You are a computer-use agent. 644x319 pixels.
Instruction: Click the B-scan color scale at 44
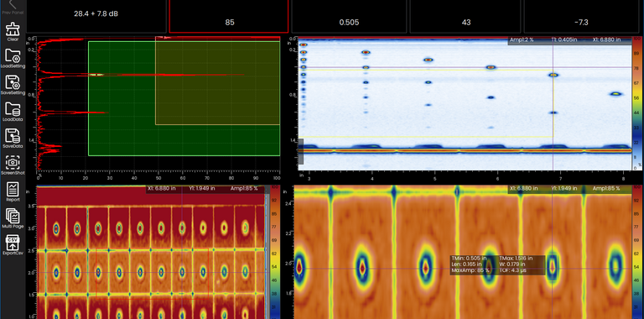(x=637, y=112)
